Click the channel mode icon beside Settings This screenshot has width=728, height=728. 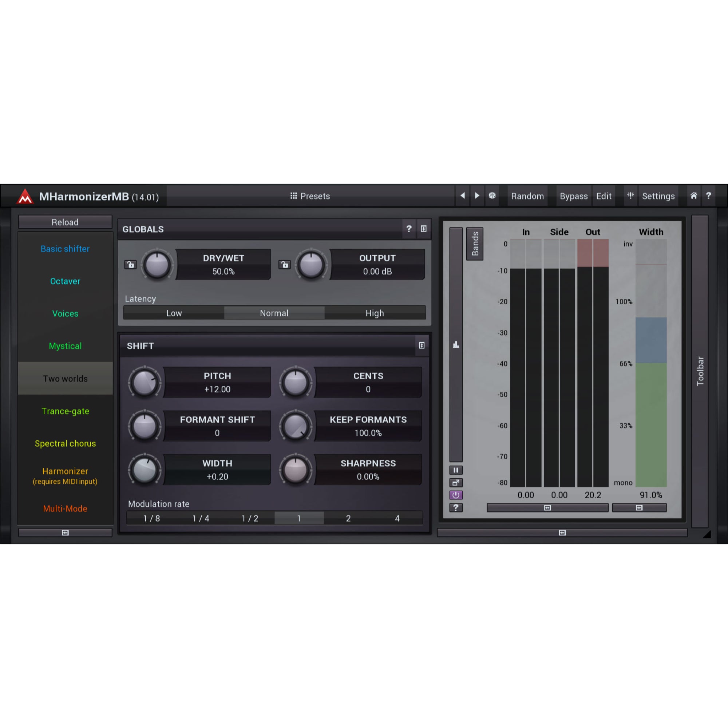tap(630, 195)
